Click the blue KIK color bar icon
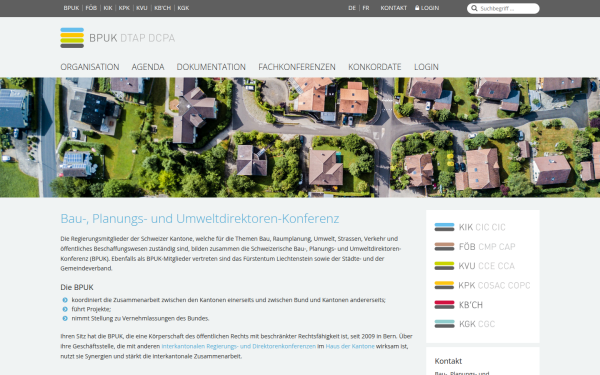The image size is (600, 375). pyautogui.click(x=444, y=227)
